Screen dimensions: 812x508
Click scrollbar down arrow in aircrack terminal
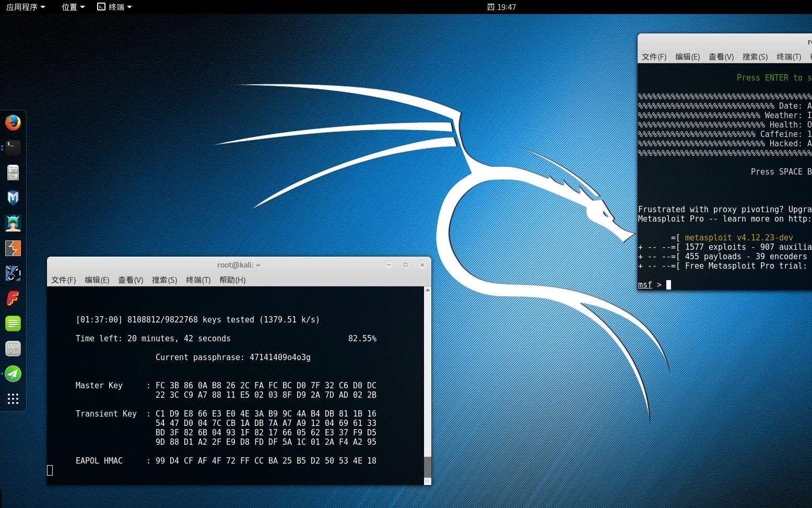[x=428, y=481]
